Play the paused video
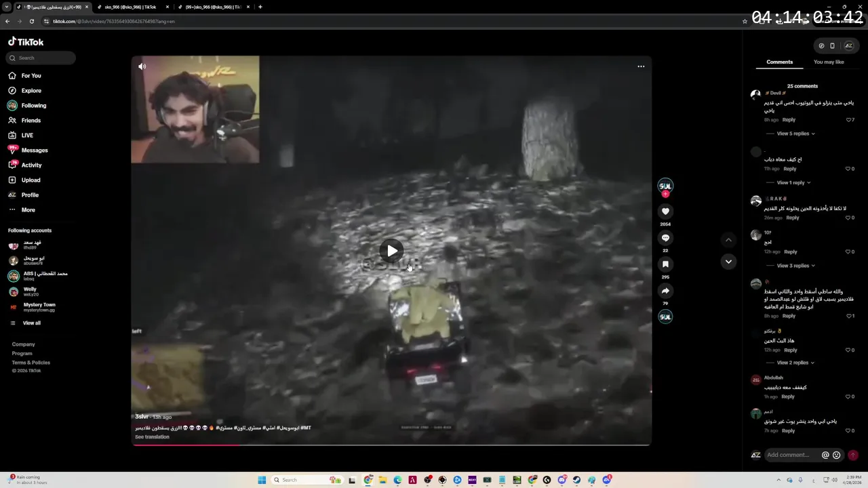868x488 pixels. pos(392,251)
